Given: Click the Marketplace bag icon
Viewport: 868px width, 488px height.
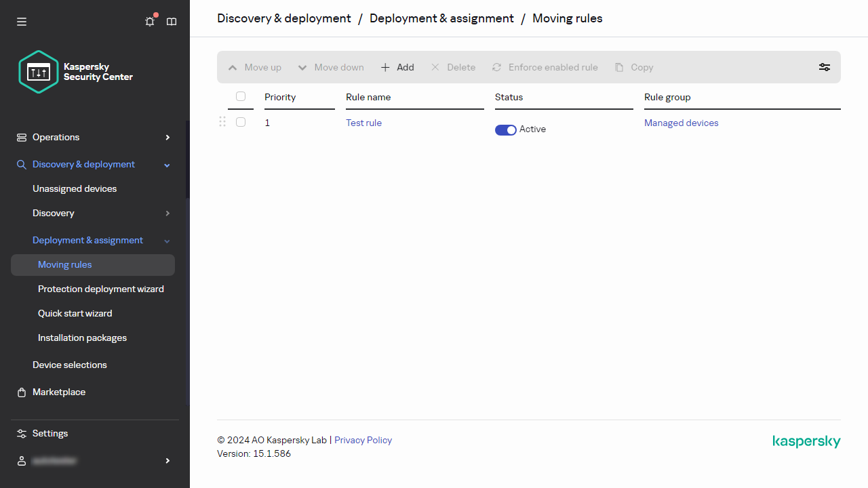Looking at the screenshot, I should click(x=22, y=392).
